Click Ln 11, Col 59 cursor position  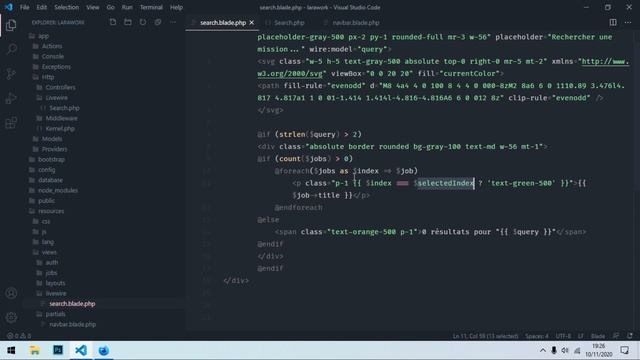pyautogui.click(x=485, y=336)
